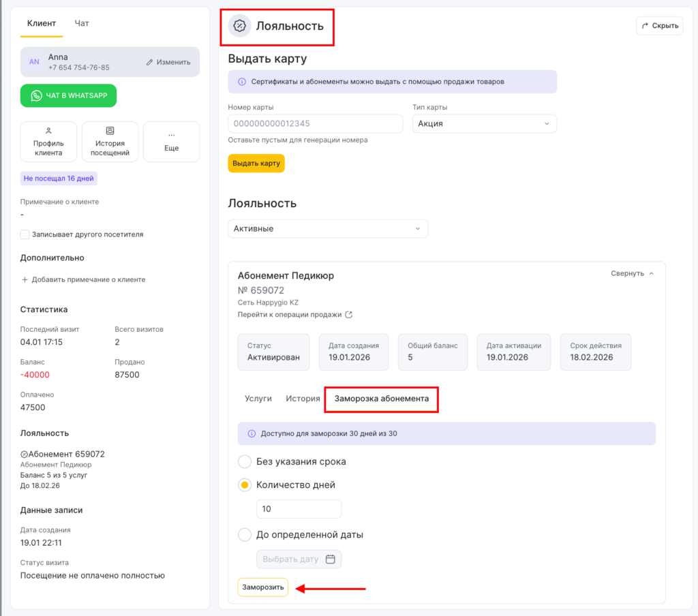This screenshot has height=616, width=698.
Task: Click the Профиль клиента person icon
Action: tap(48, 130)
